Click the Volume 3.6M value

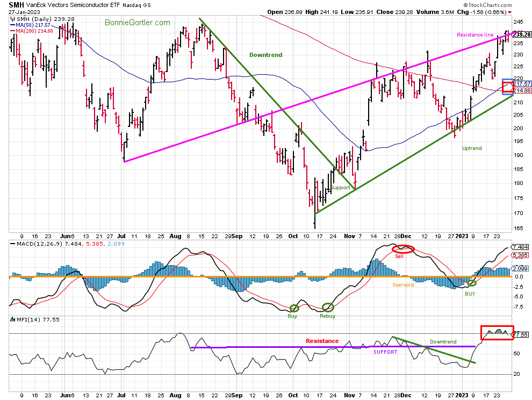(435, 12)
